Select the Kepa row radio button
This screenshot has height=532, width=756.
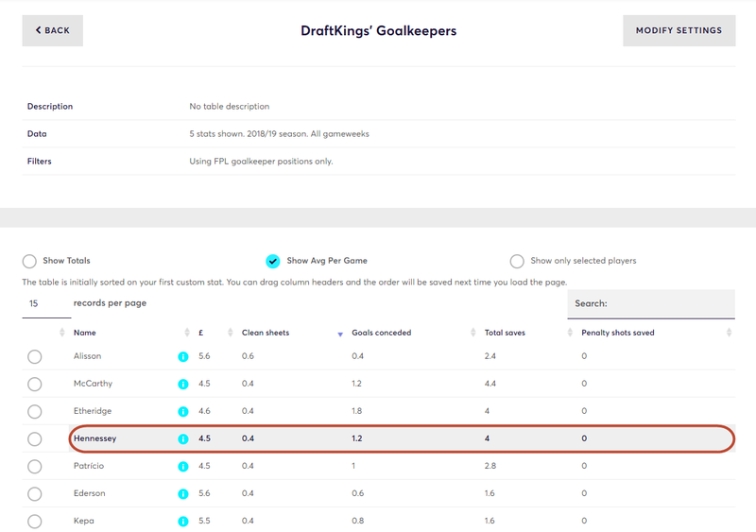coord(34,522)
